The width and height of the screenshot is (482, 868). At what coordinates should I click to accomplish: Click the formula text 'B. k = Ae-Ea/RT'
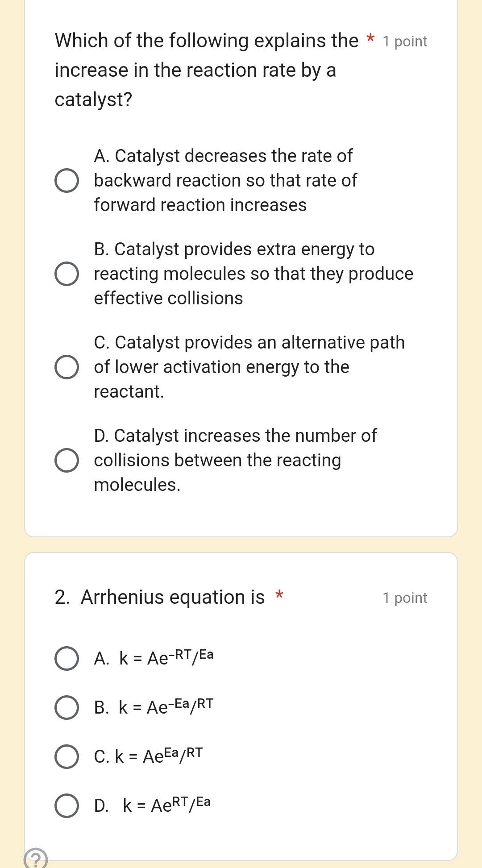[154, 707]
